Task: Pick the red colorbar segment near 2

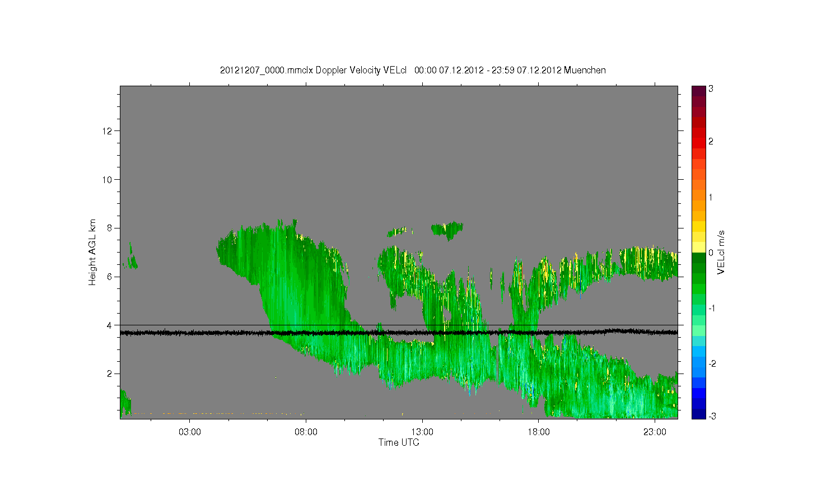Action: point(698,143)
